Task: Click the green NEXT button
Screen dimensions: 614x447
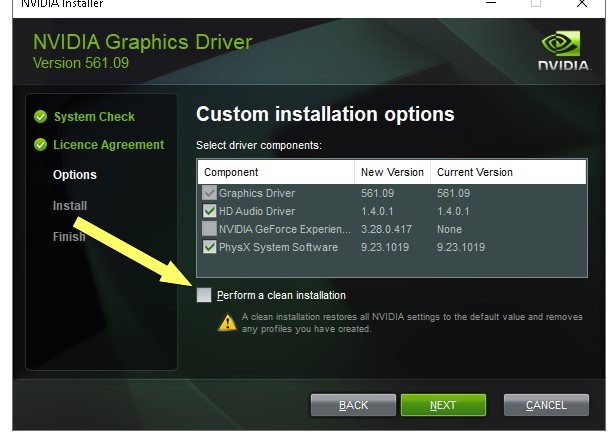Action: [x=443, y=405]
